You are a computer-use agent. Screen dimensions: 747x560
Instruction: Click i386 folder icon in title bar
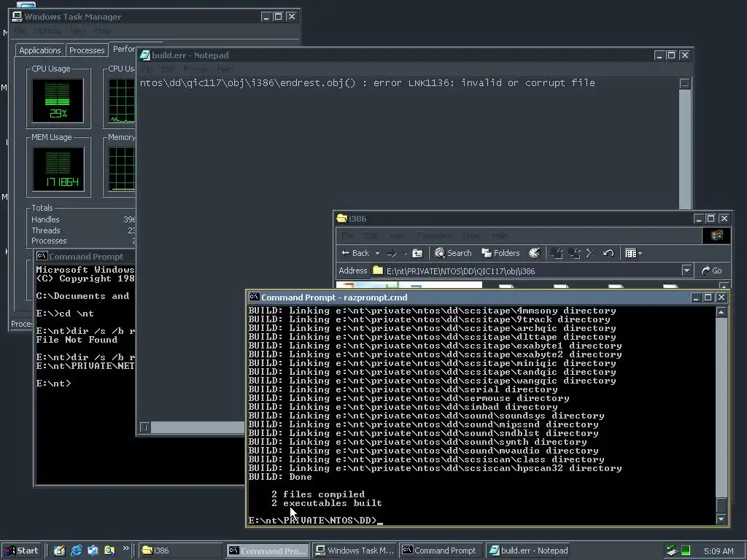tap(341, 219)
